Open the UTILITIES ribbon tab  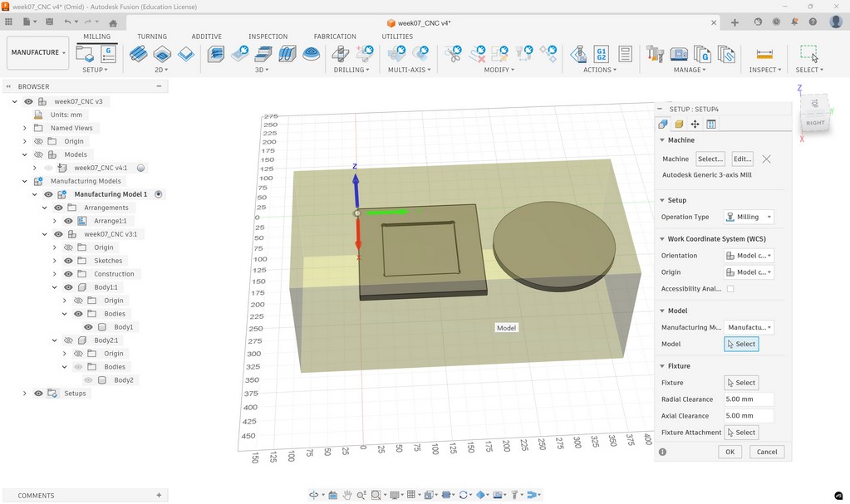397,37
